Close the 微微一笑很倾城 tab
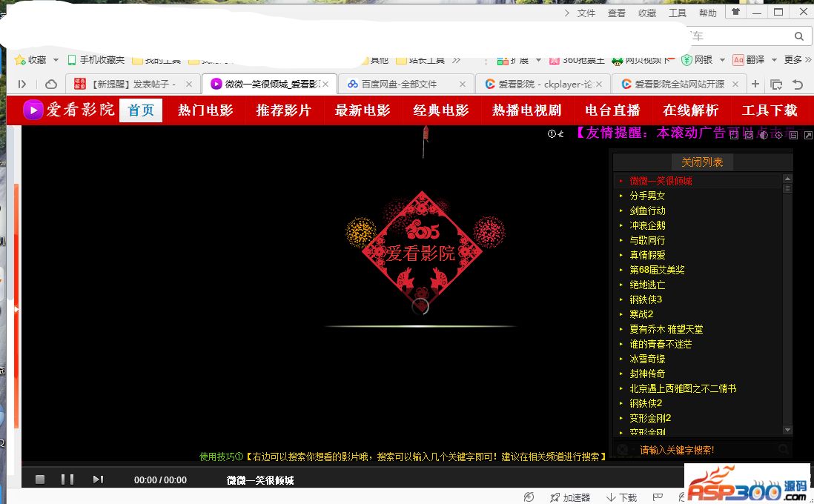This screenshot has height=504, width=814. pyautogui.click(x=325, y=84)
